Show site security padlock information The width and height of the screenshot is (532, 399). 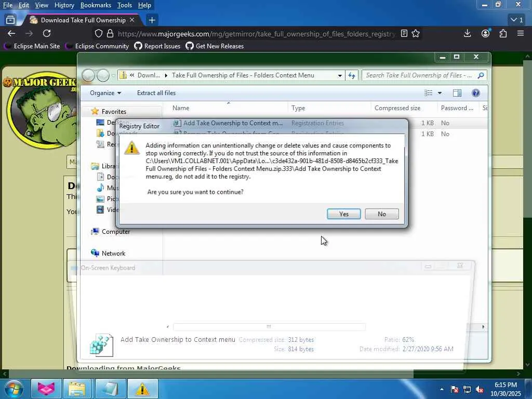click(x=110, y=34)
